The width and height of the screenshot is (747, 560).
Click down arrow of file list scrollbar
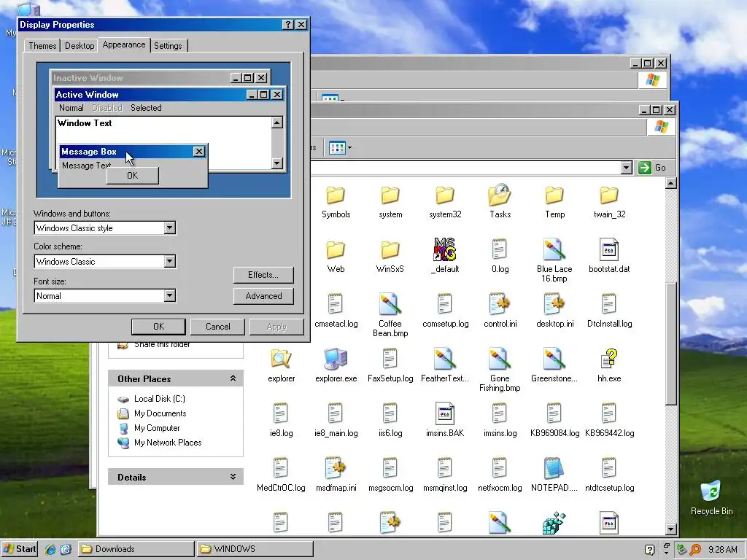coord(671,529)
